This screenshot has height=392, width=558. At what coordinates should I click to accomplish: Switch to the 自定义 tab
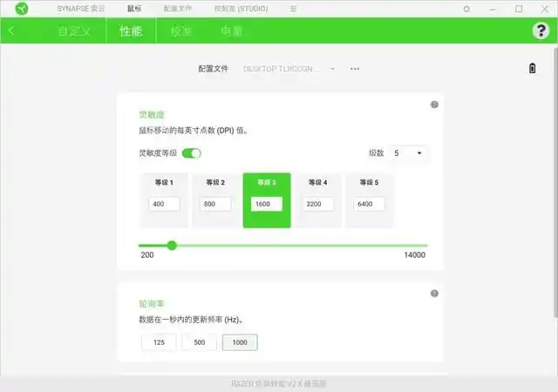(x=74, y=30)
